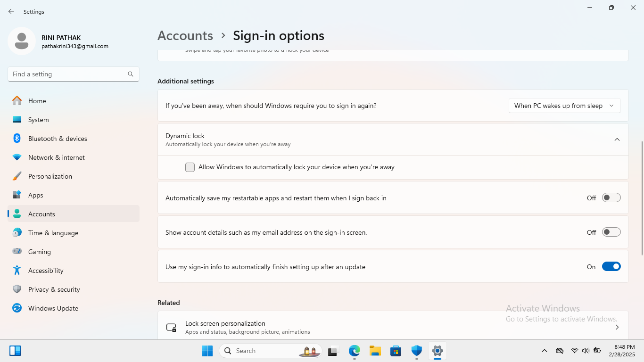644x362 pixels.
Task: Open Microsoft Store from the taskbar
Action: [396, 351]
